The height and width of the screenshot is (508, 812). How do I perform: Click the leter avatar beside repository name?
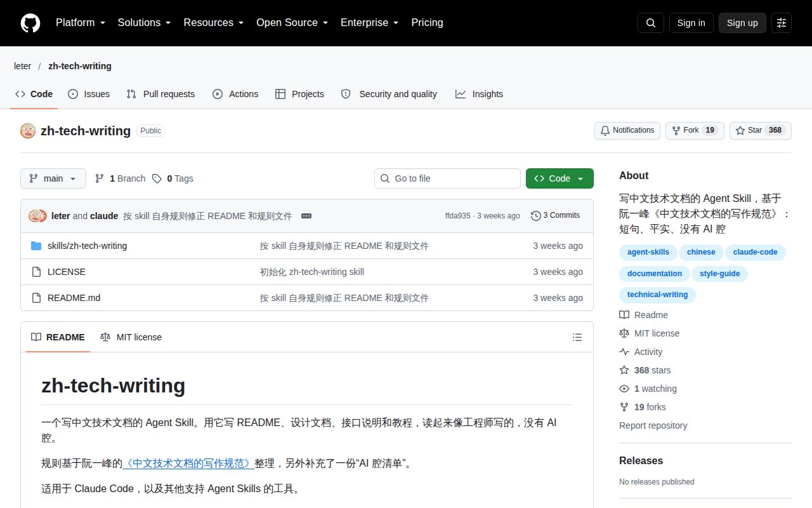pos(28,131)
